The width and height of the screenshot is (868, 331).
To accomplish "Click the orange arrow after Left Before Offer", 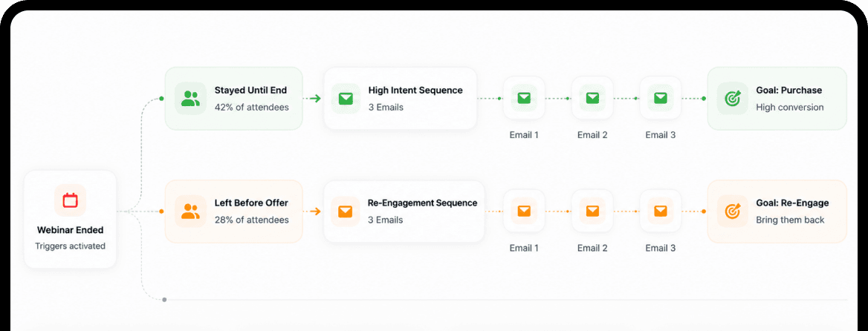I will point(315,211).
